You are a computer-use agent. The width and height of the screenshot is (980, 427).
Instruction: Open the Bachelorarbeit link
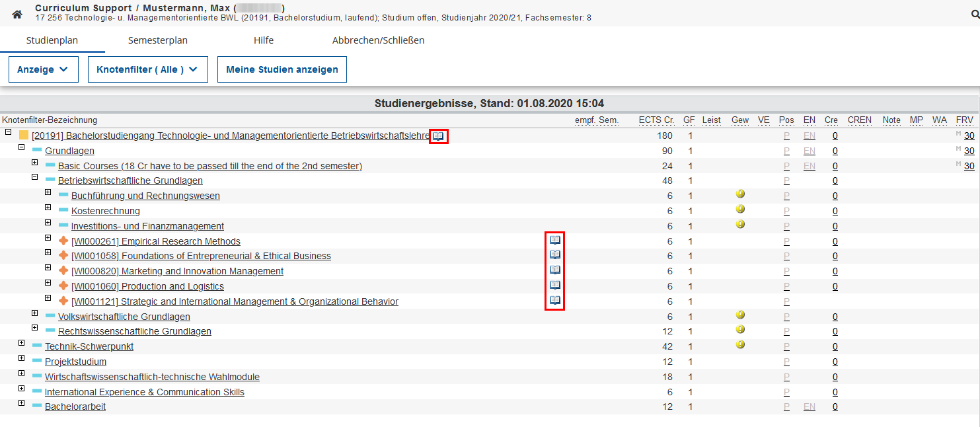pos(75,407)
